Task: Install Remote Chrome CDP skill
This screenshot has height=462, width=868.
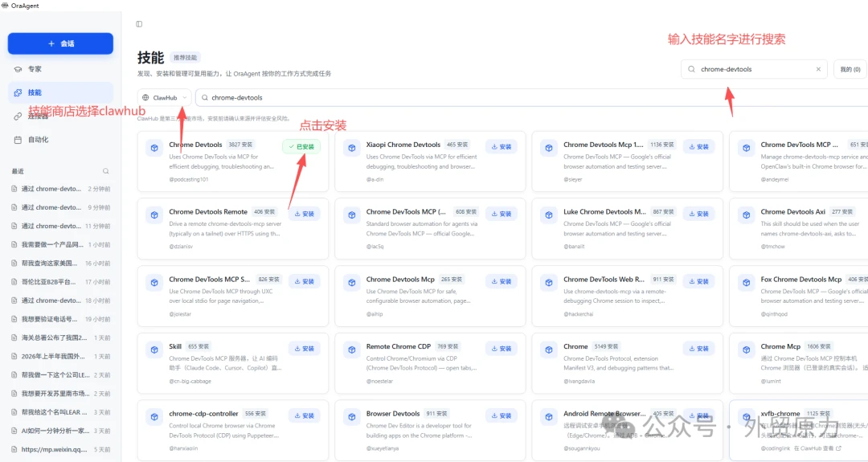Action: [x=502, y=349]
